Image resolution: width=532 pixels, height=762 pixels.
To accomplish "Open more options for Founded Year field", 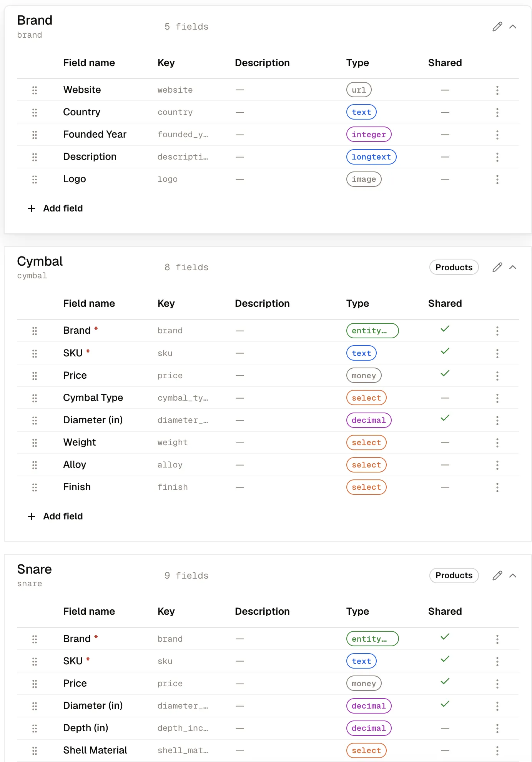I will click(497, 135).
